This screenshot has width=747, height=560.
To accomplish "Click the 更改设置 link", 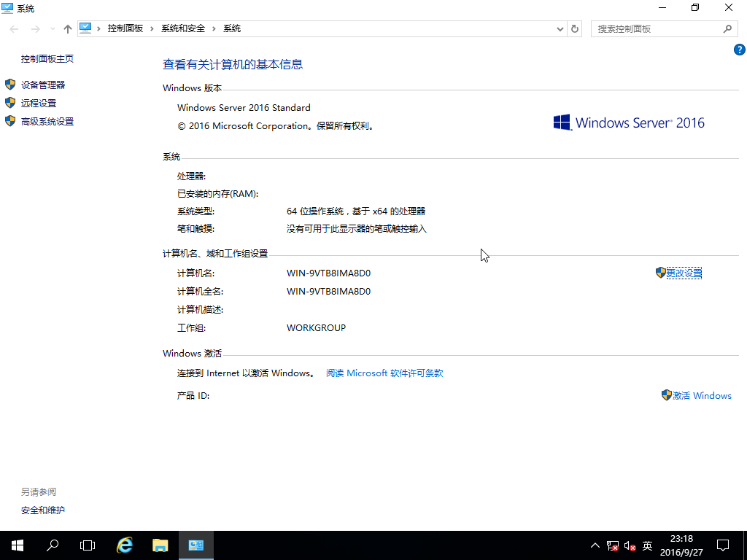I will [x=684, y=273].
